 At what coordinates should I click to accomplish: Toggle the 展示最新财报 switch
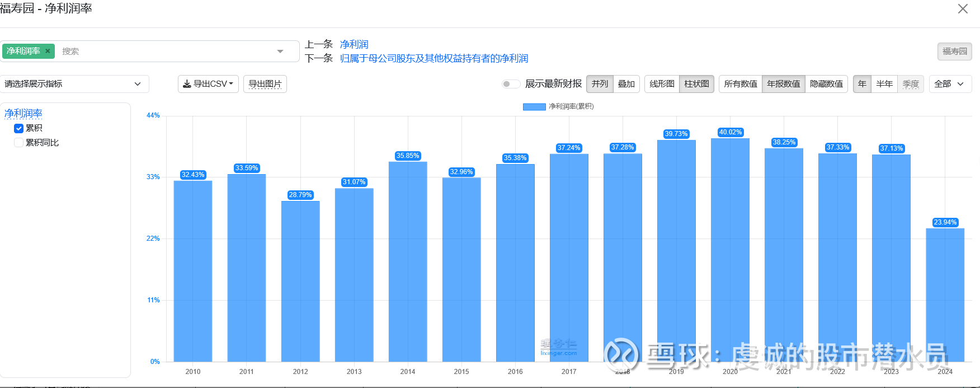click(x=511, y=84)
